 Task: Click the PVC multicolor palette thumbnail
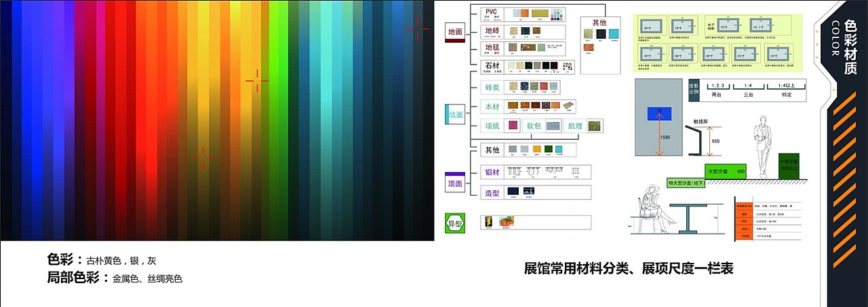coord(556,14)
